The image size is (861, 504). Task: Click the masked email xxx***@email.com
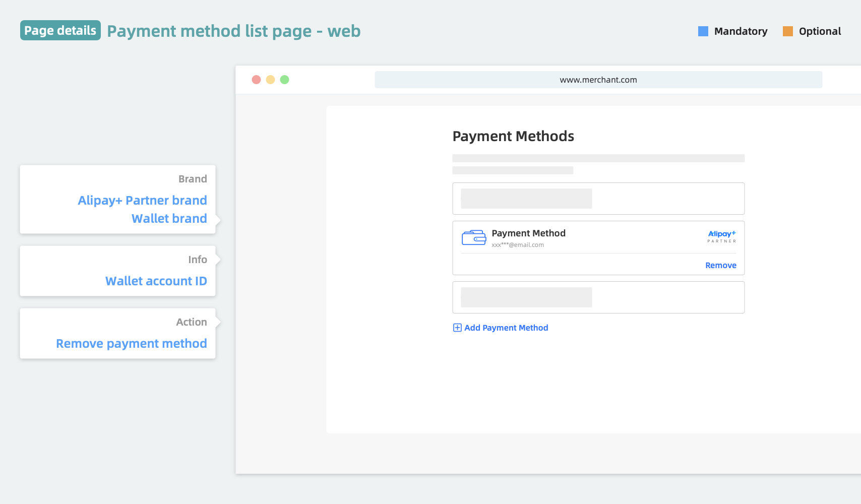(x=518, y=245)
